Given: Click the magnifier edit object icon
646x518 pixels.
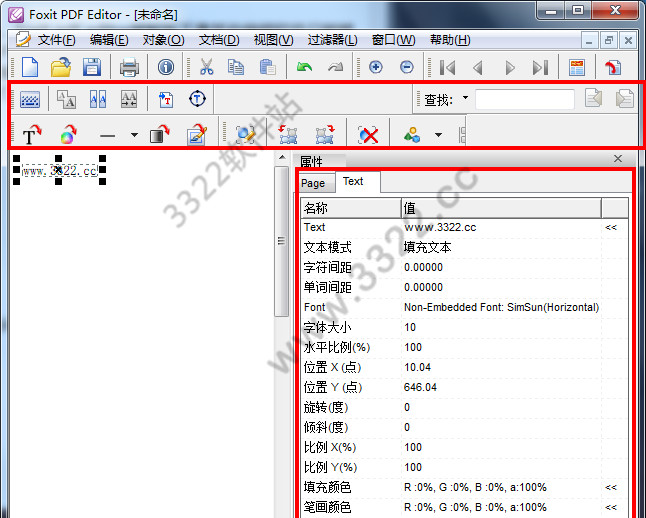Looking at the screenshot, I should coord(246,134).
